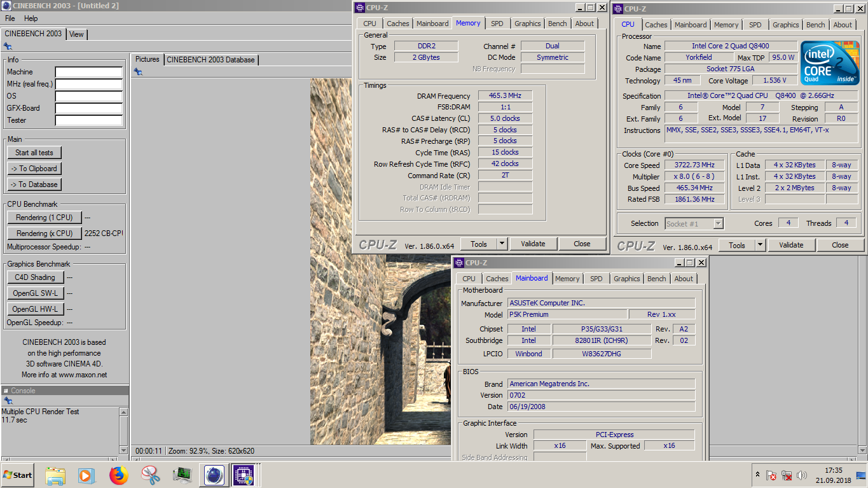The width and height of the screenshot is (868, 488).
Task: Click the CPU-Z title icon of the Processor window
Action: click(x=618, y=9)
